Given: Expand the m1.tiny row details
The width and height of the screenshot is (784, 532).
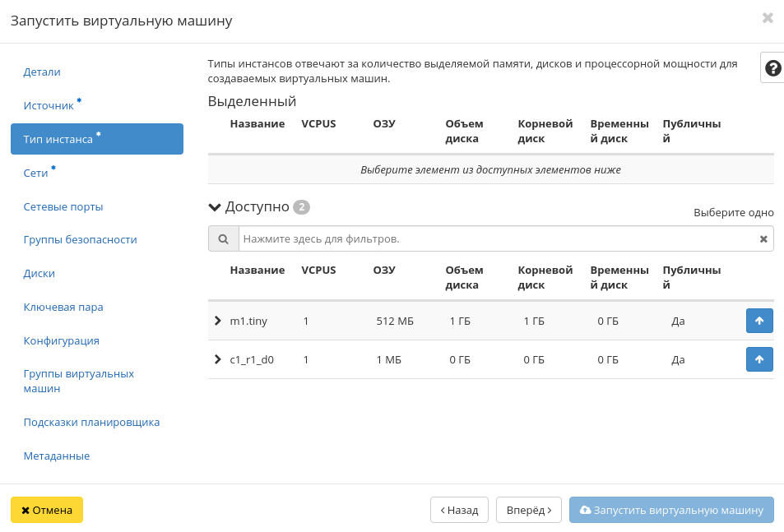Looking at the screenshot, I should pos(217,321).
